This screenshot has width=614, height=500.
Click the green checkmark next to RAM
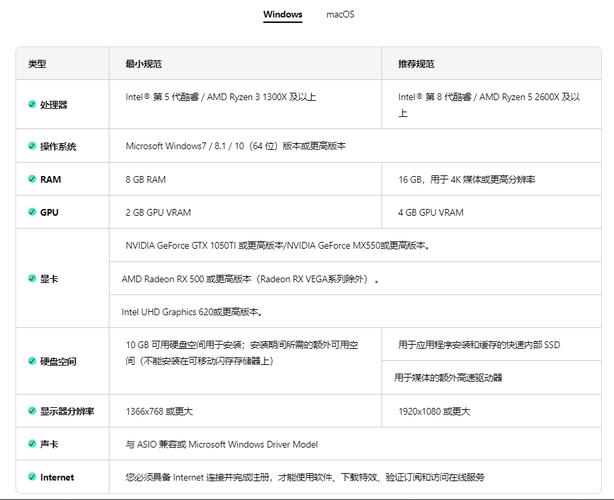tap(32, 179)
